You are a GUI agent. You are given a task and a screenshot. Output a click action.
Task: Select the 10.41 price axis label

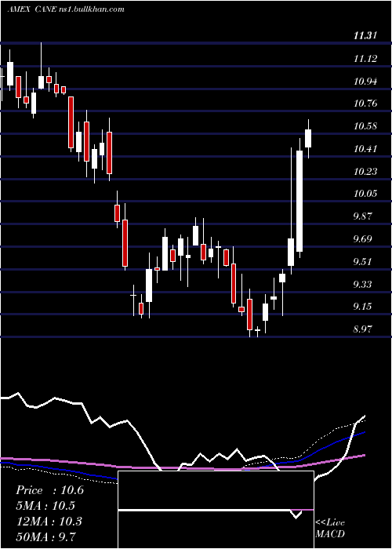tap(365, 149)
